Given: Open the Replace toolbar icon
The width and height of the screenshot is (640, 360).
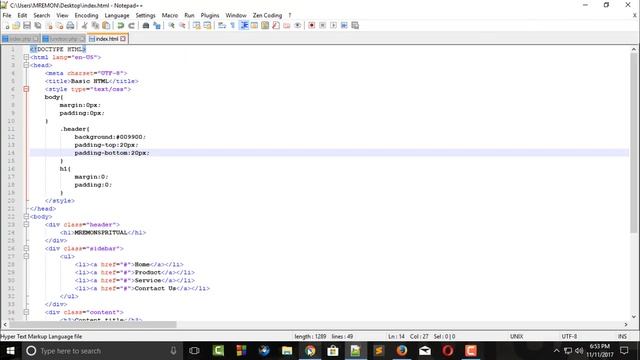Looking at the screenshot, I should tap(157, 26).
